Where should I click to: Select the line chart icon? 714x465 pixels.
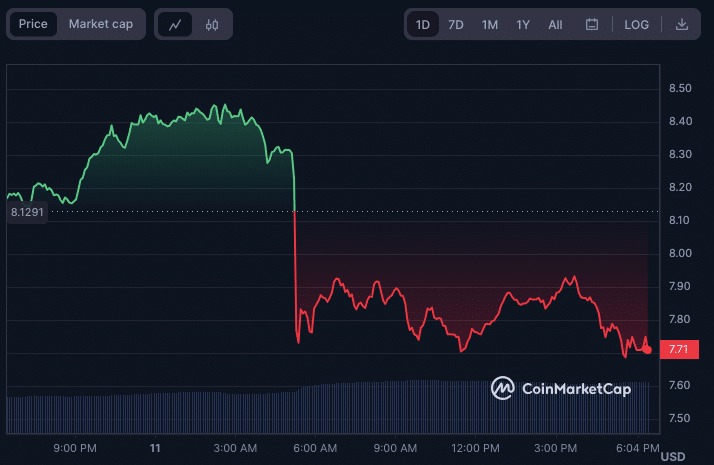coord(175,24)
